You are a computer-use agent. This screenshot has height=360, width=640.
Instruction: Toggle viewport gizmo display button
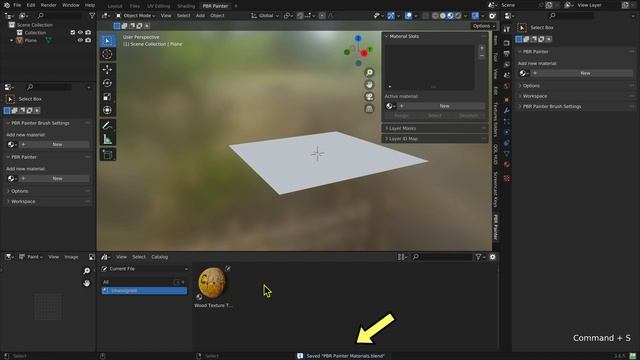(391, 16)
